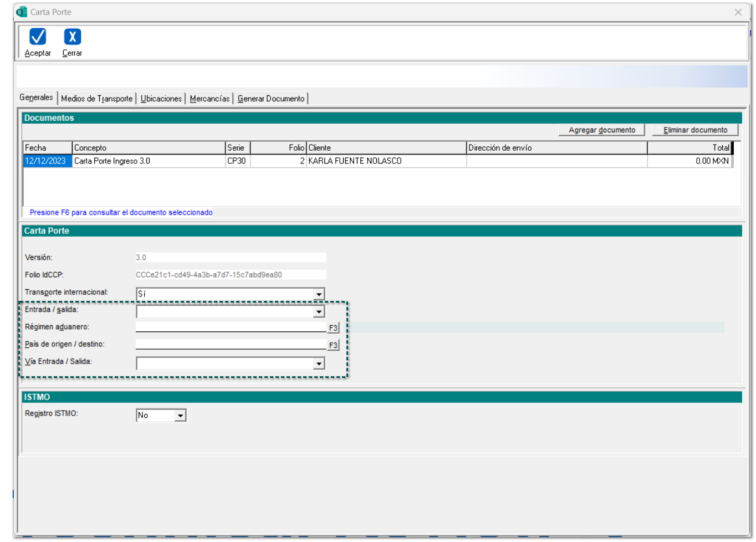
Task: Click the Régimen aduanero input field
Action: pyautogui.click(x=231, y=327)
